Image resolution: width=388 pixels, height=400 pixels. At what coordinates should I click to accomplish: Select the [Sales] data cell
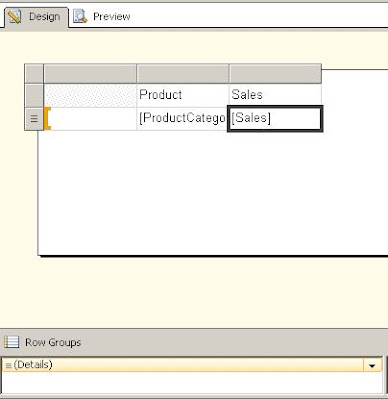click(275, 119)
